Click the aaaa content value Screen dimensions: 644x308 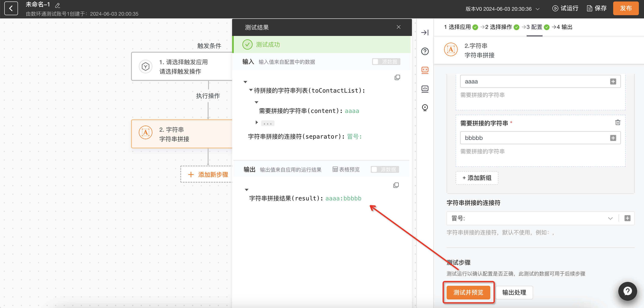click(x=352, y=111)
